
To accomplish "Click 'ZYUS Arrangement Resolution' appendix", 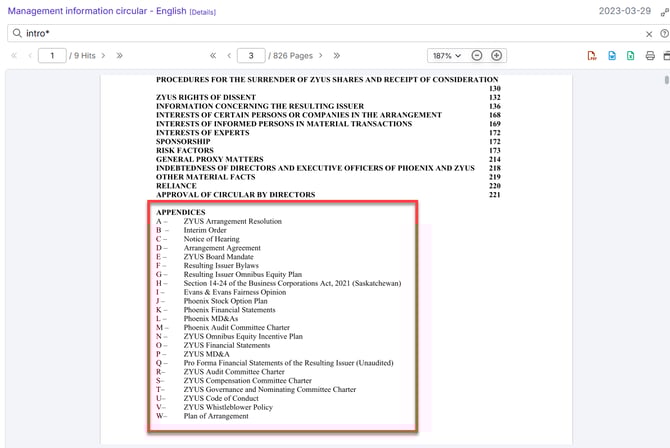I will click(x=232, y=221).
